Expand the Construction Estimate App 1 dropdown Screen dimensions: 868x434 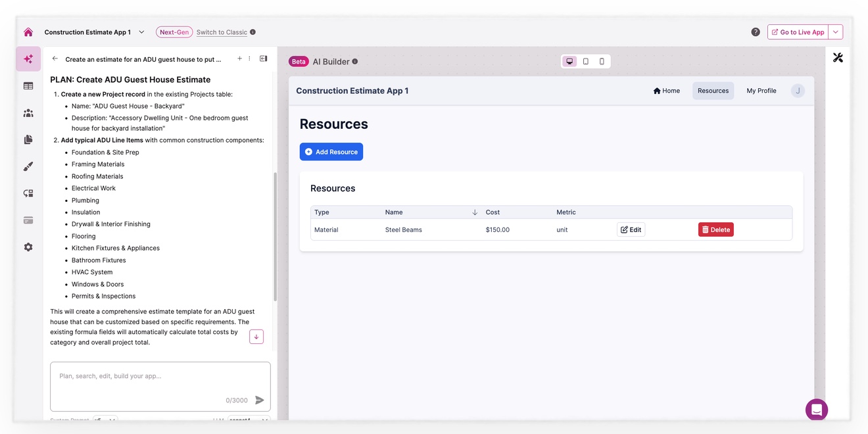coord(141,32)
